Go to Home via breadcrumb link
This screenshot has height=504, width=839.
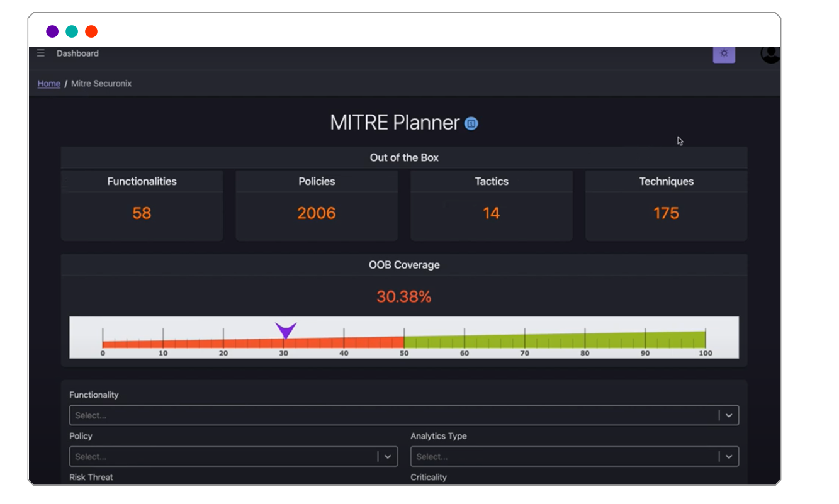(48, 84)
